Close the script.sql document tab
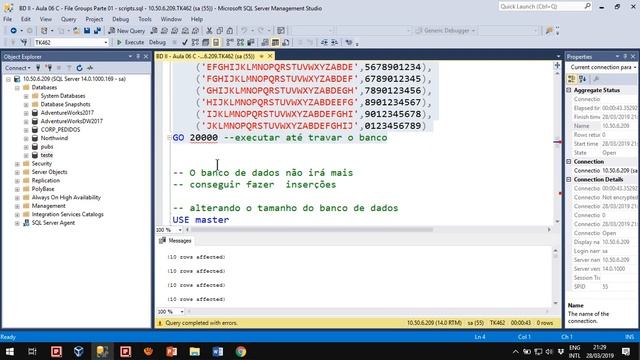 point(270,56)
